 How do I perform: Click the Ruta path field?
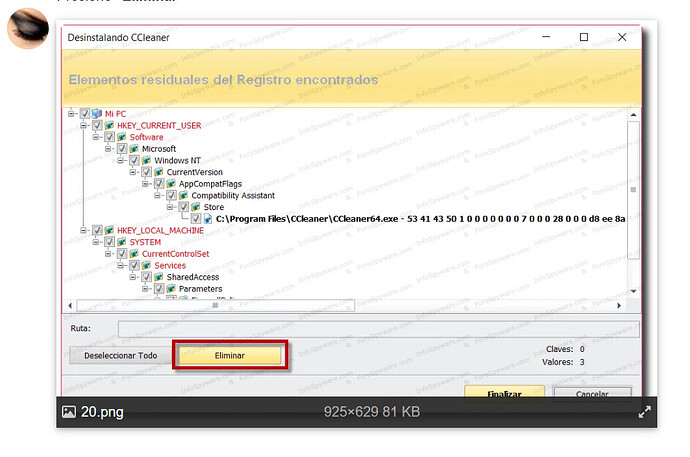378,329
